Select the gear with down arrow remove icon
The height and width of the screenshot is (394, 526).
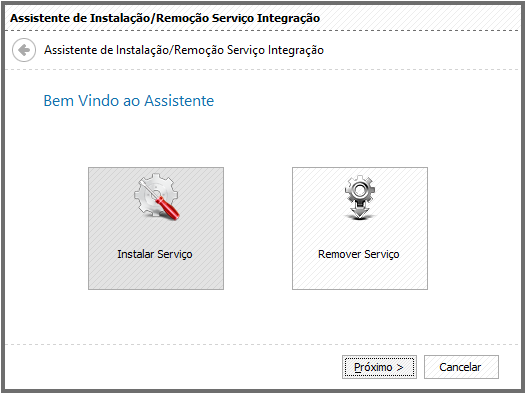coord(360,198)
